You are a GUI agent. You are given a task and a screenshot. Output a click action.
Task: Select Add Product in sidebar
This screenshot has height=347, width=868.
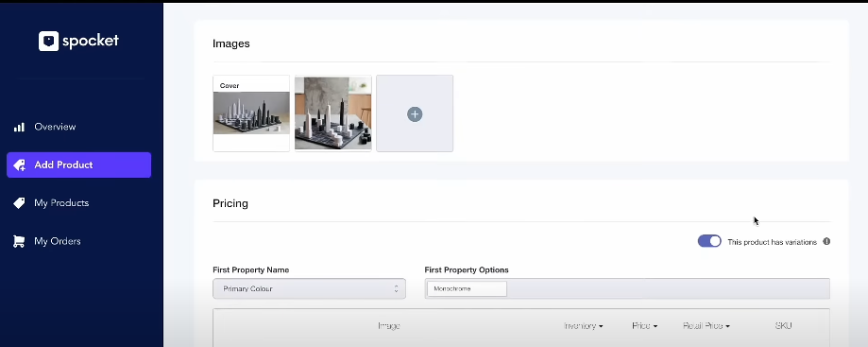pyautogui.click(x=78, y=165)
